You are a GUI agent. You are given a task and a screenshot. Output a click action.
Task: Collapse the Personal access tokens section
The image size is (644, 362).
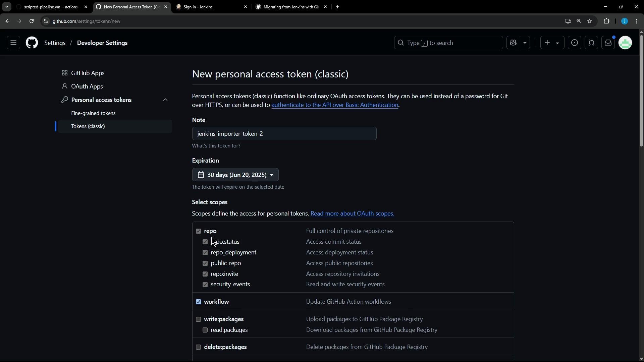click(165, 100)
